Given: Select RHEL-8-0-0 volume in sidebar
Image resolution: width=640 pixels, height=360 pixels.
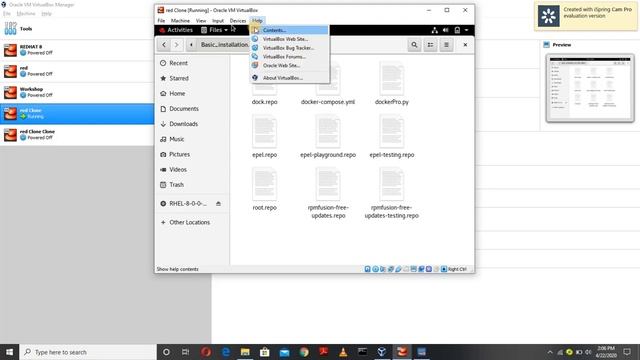Looking at the screenshot, I should [188, 203].
